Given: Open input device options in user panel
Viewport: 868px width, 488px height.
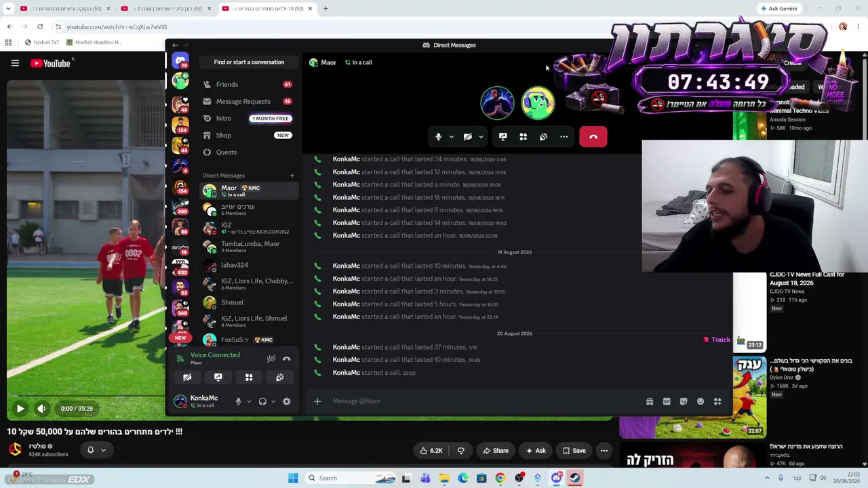Looking at the screenshot, I should click(249, 401).
